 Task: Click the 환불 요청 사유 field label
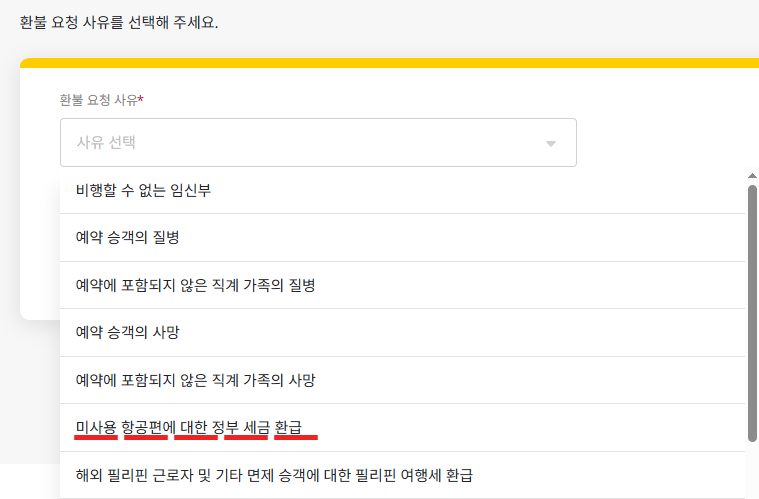[x=101, y=100]
